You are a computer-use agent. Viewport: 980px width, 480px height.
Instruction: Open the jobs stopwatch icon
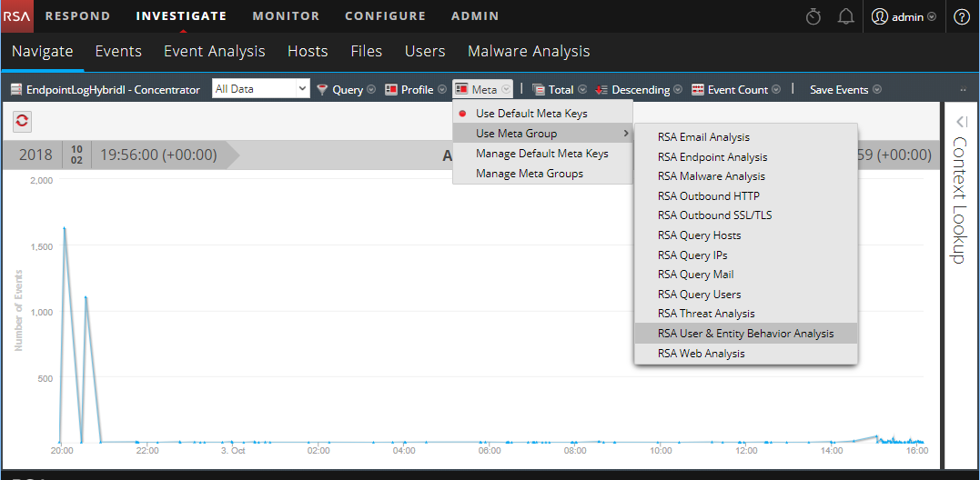(813, 17)
